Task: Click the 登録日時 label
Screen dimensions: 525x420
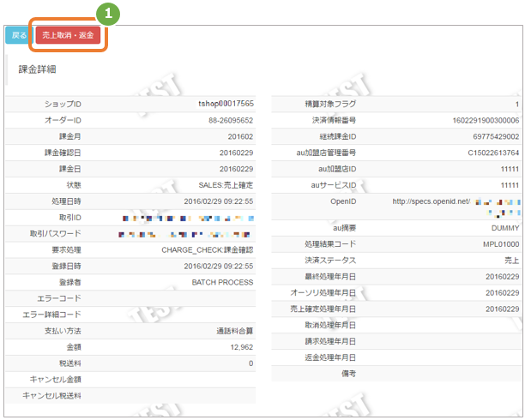Action: [x=66, y=266]
